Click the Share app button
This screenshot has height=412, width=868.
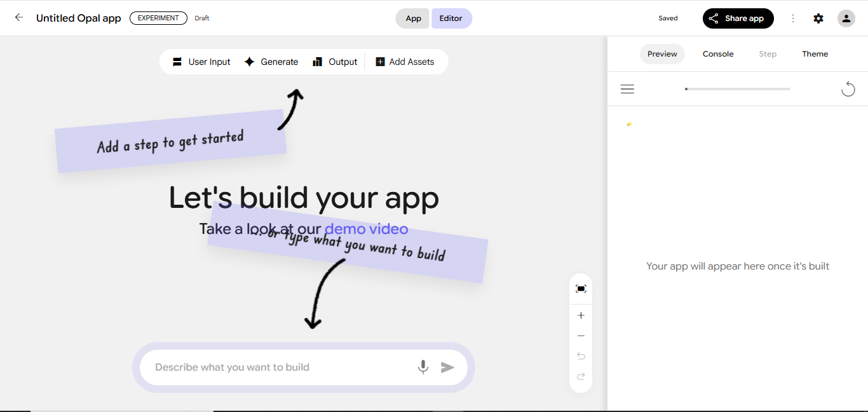[738, 18]
